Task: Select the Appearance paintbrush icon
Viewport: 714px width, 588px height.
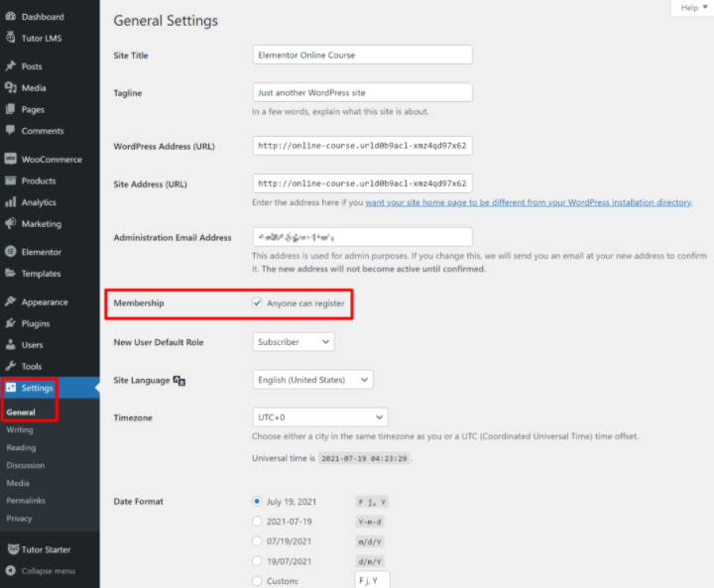Action: pos(10,302)
